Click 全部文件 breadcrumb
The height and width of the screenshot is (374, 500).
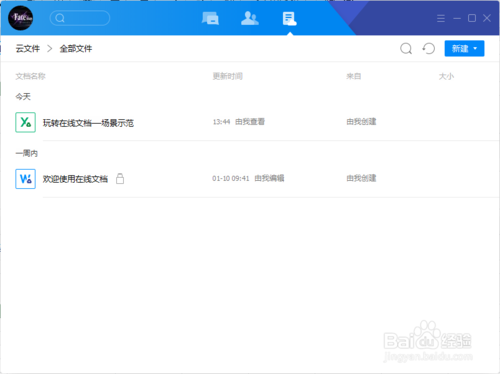76,49
